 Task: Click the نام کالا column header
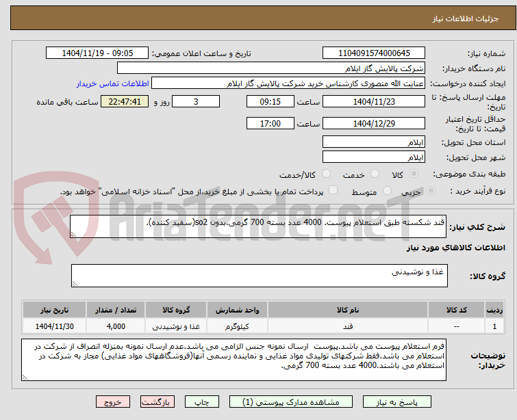click(x=348, y=310)
